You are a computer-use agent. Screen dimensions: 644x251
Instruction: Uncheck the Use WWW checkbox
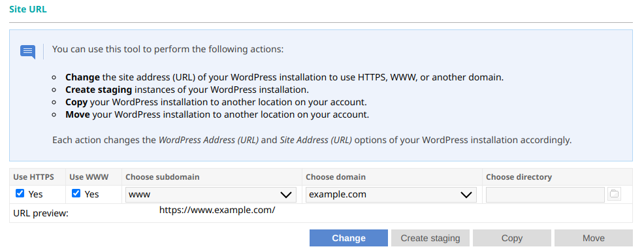tap(76, 193)
